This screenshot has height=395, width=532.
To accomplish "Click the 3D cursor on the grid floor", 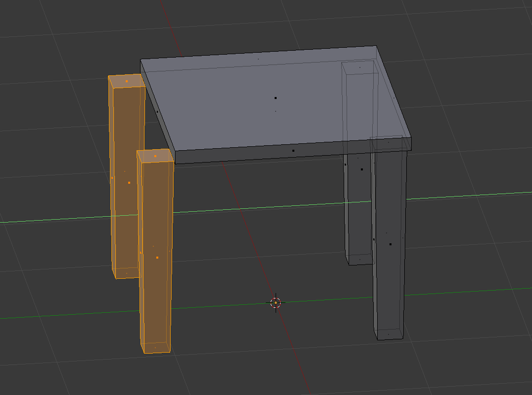I will (276, 302).
